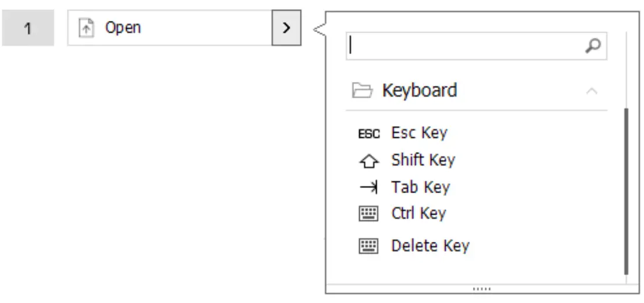Click the Open step label
The height and width of the screenshot is (303, 644).
123,28
